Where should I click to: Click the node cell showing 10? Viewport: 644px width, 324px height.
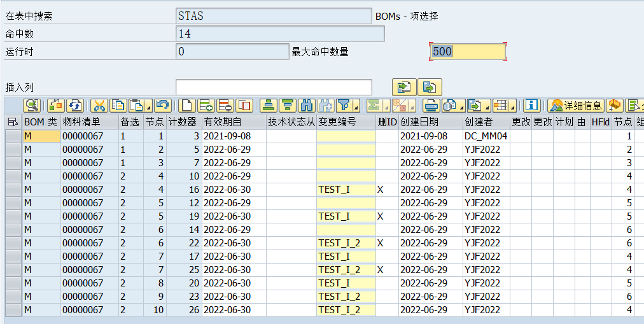tap(155, 309)
